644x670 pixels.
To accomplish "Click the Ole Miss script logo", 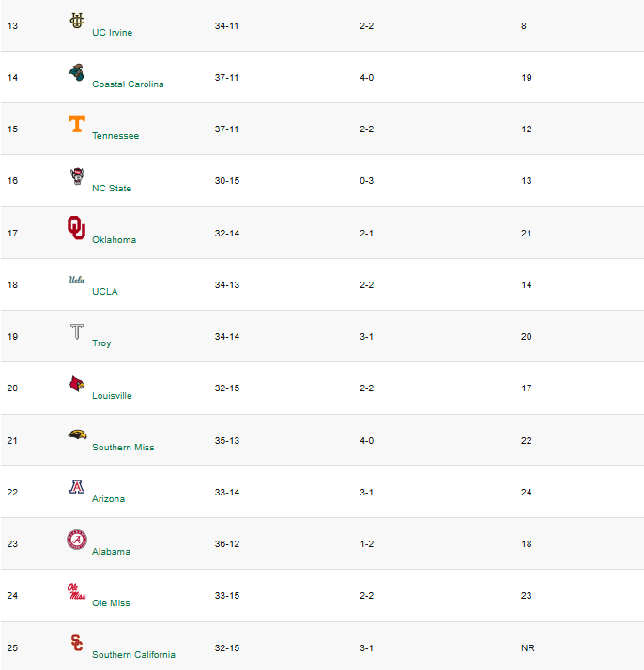I will [x=77, y=591].
